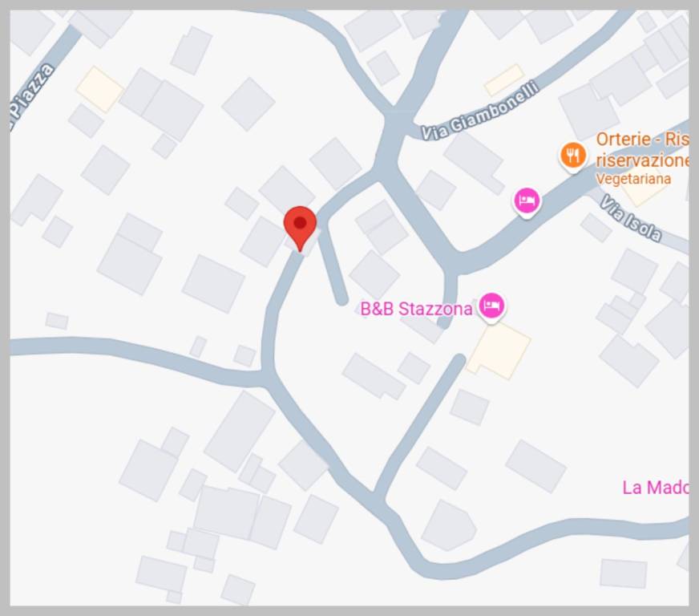Click the Vegetariana subtitle under Orterie
Viewport: 699px width, 616px height.
pyautogui.click(x=633, y=179)
